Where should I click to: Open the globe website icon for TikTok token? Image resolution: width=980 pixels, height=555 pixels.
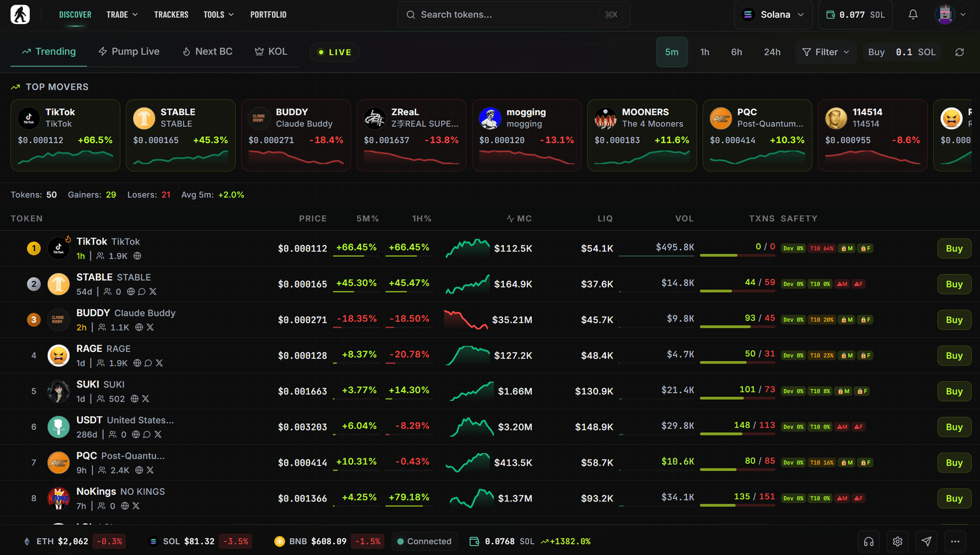pos(137,256)
